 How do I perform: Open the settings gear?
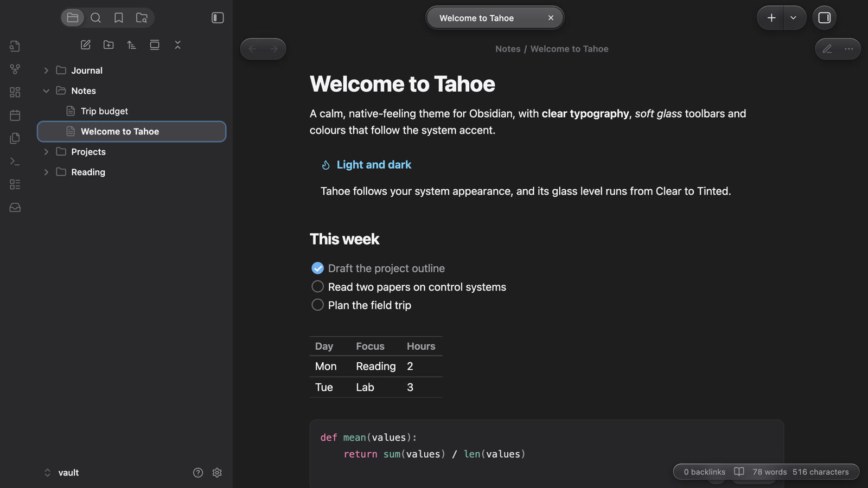tap(217, 473)
